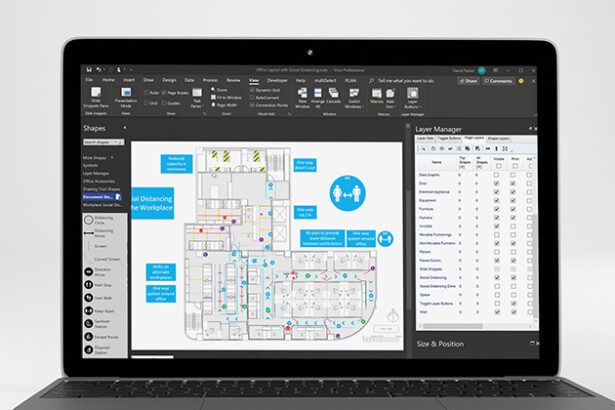Toggle Visible checkbox for Door layer
Screen dimensions: 615x410
[x=497, y=183]
